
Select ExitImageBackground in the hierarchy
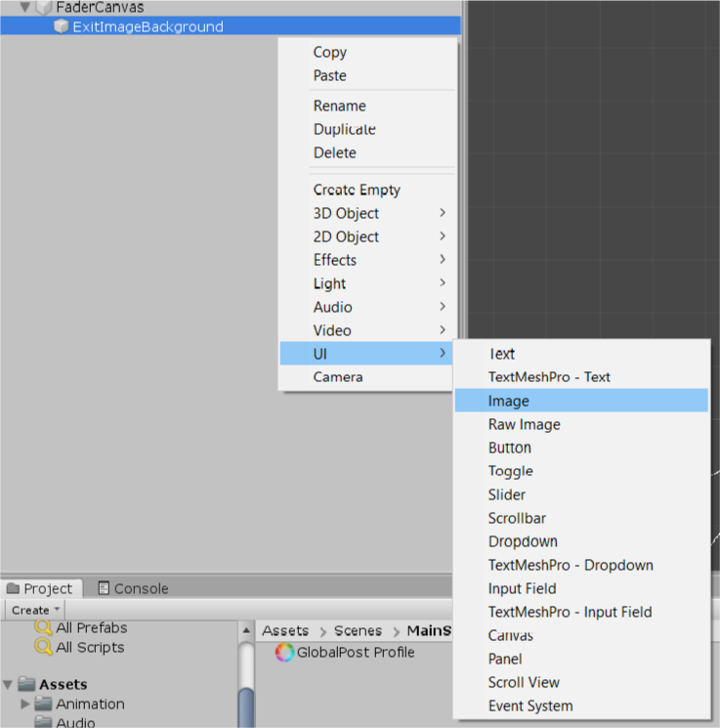tap(231, 26)
